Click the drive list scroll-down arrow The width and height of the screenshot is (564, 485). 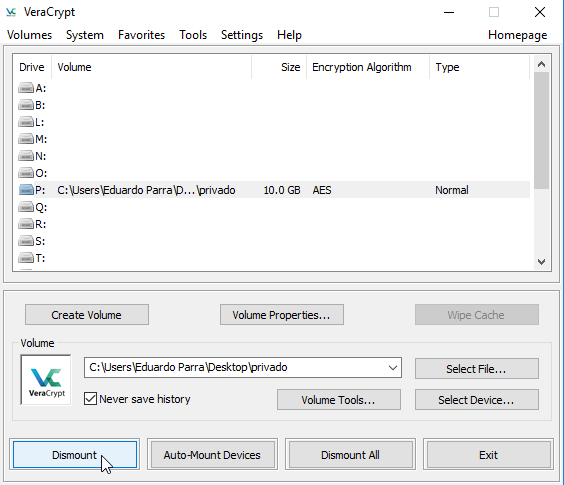(x=541, y=262)
